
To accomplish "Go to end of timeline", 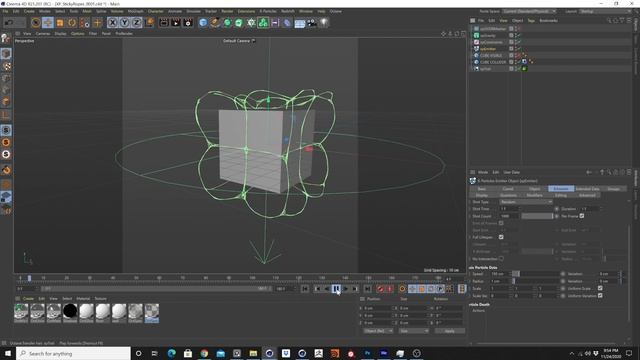I will click(367, 289).
